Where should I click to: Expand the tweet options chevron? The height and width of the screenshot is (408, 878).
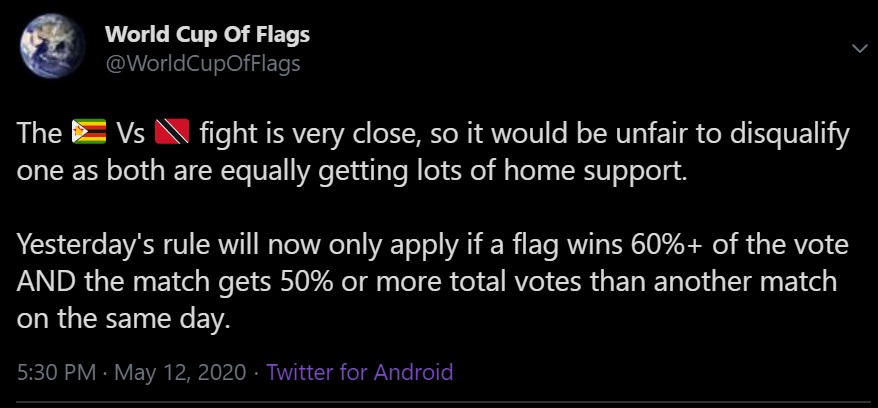pyautogui.click(x=857, y=49)
